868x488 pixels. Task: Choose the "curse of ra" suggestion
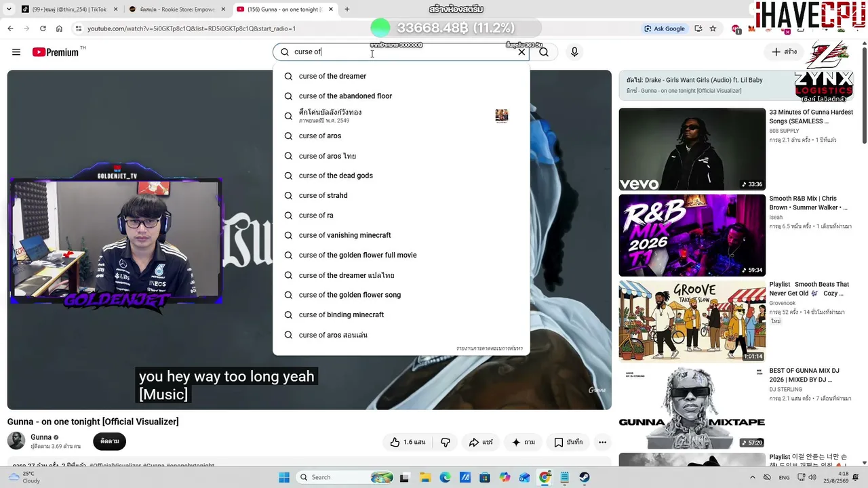(x=401, y=216)
